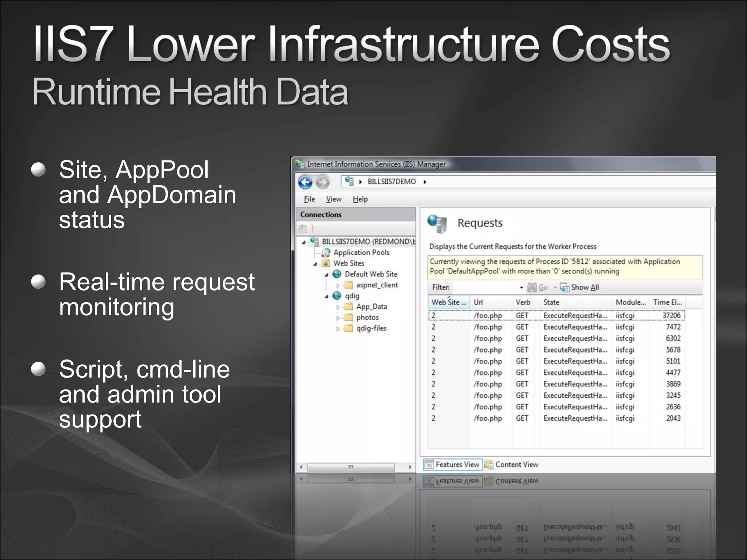Select the request row with time 4477

557,373
